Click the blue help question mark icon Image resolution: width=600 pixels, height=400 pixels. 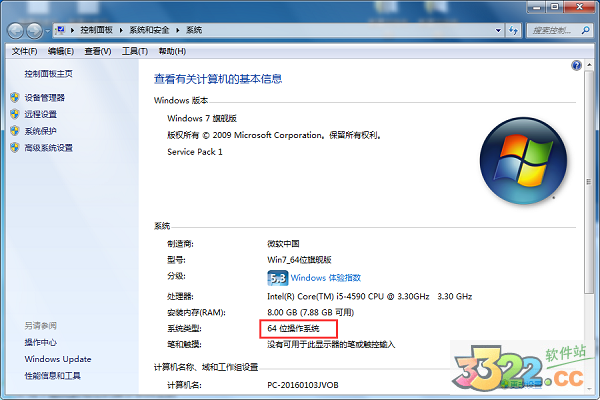point(576,65)
